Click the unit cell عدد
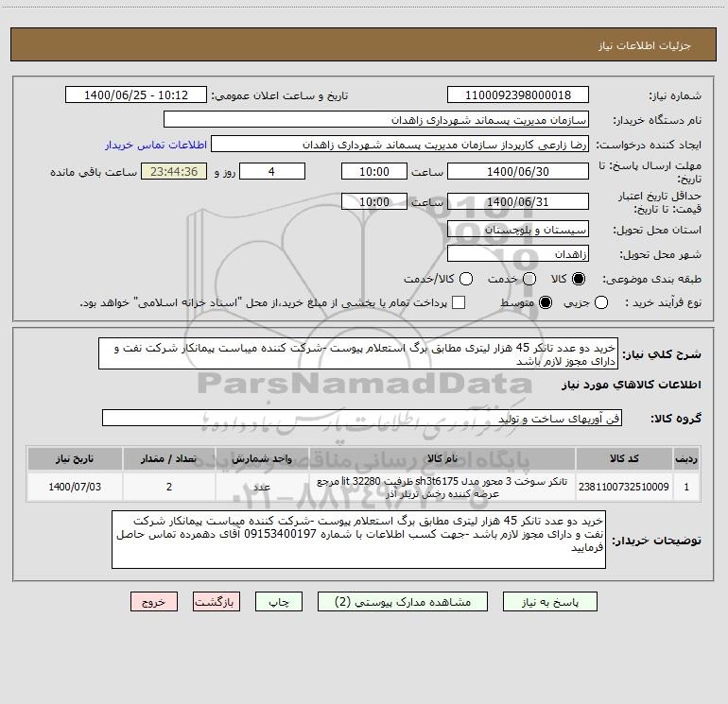 (x=262, y=487)
